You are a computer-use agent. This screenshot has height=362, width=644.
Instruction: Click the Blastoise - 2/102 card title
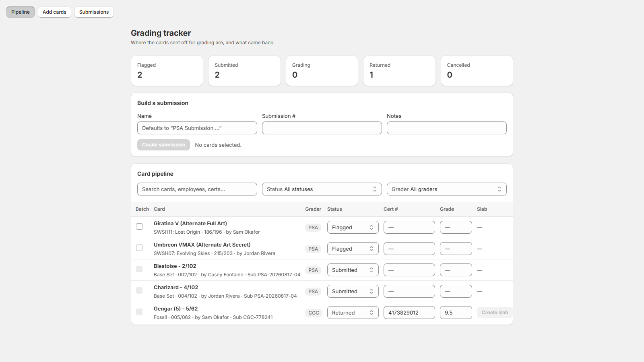click(175, 266)
